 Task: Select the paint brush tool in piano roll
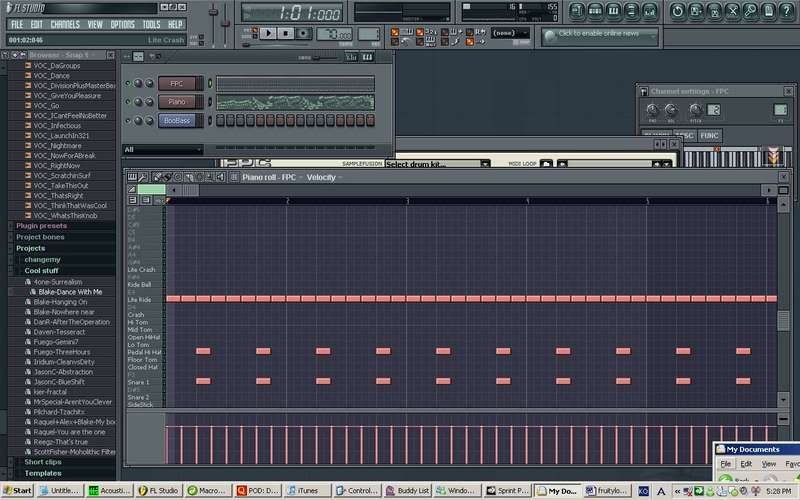point(167,177)
